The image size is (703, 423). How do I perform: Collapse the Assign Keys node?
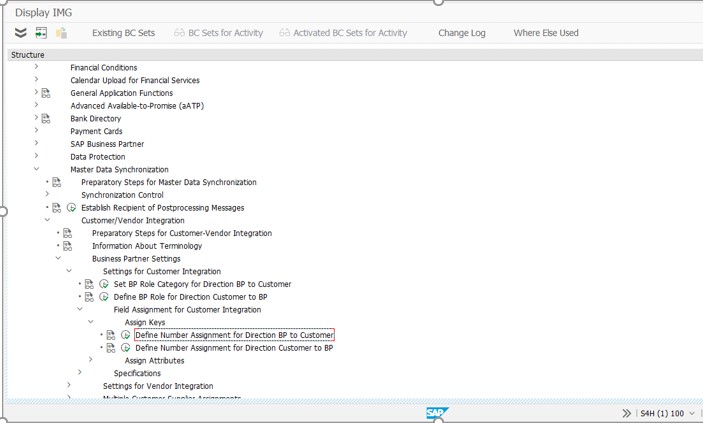coord(91,322)
